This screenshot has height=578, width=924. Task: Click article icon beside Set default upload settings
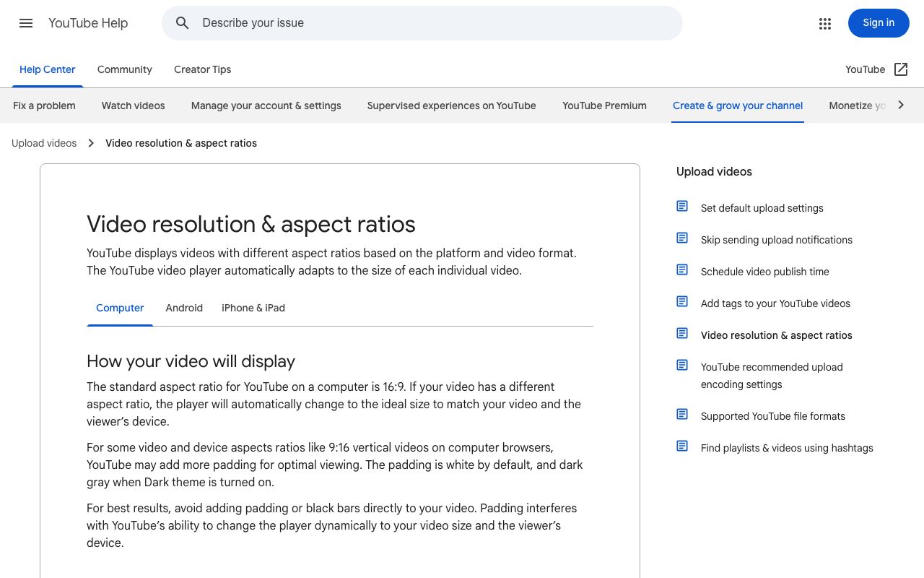[x=682, y=206]
